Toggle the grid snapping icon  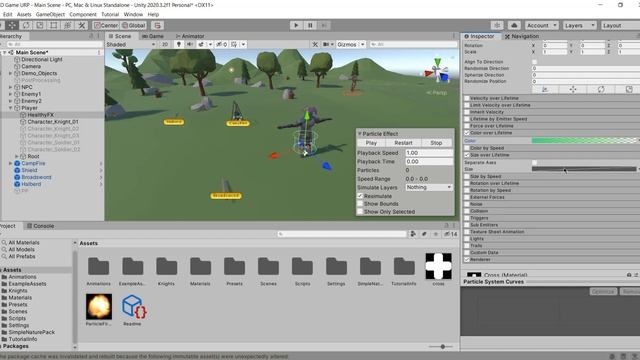pyautogui.click(x=158, y=25)
